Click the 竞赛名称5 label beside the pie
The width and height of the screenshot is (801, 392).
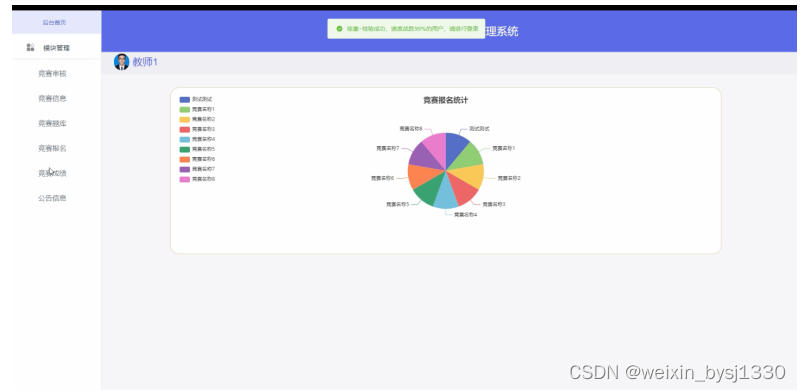[397, 204]
